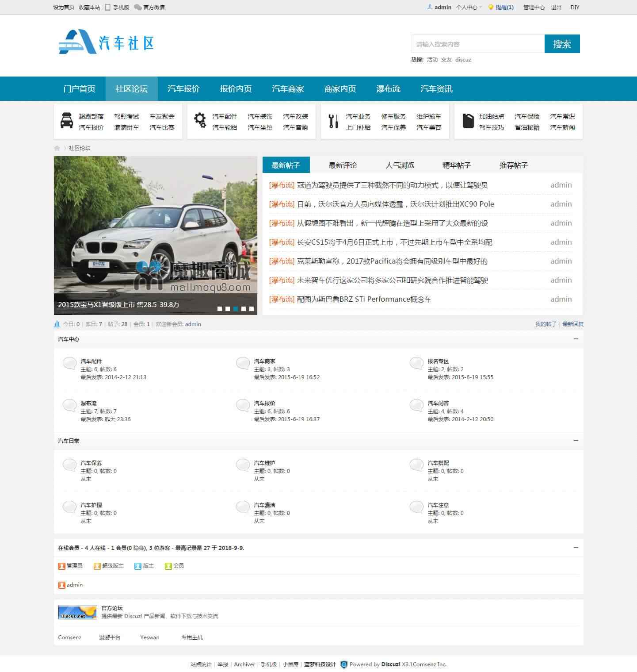Image resolution: width=637 pixels, height=672 pixels.
Task: Click the statistics bar chart icon
Action: pos(57,324)
